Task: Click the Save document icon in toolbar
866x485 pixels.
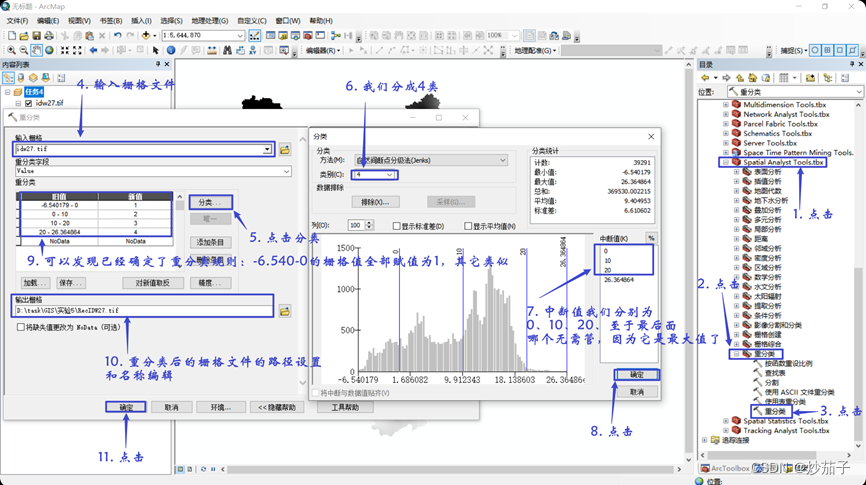Action: 37,35
